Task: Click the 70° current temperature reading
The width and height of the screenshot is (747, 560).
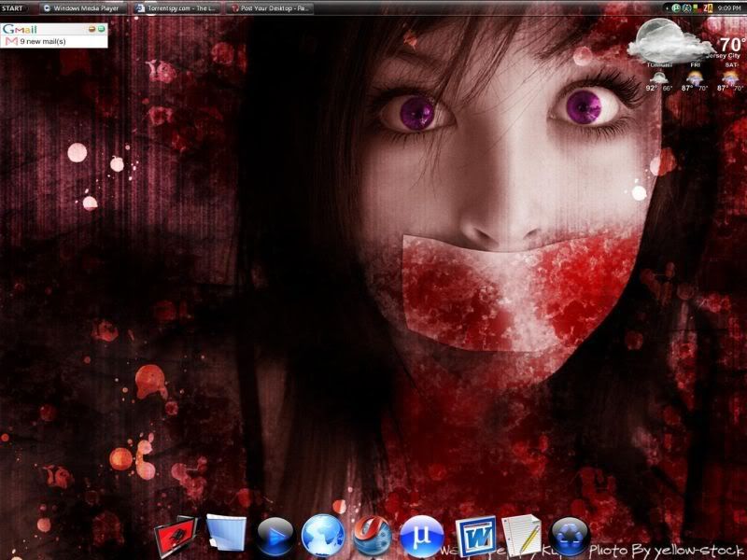Action: coord(732,45)
